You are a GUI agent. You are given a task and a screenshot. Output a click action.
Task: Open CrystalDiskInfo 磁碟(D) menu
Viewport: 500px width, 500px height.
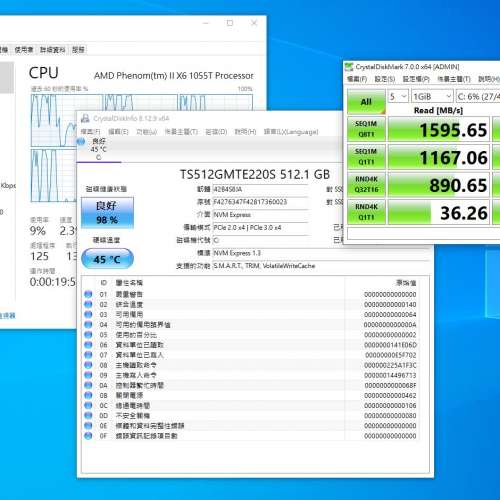pyautogui.click(x=216, y=132)
